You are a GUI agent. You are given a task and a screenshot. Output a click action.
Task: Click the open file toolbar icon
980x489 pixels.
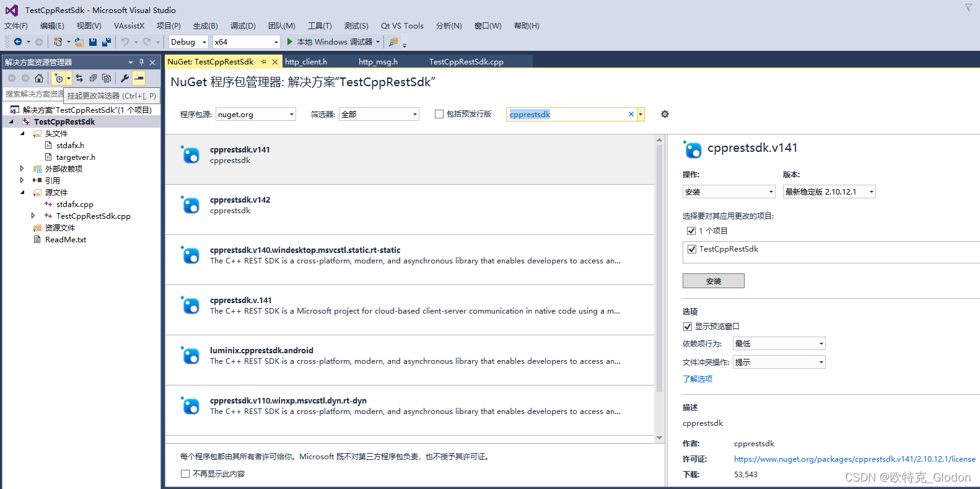tap(79, 42)
